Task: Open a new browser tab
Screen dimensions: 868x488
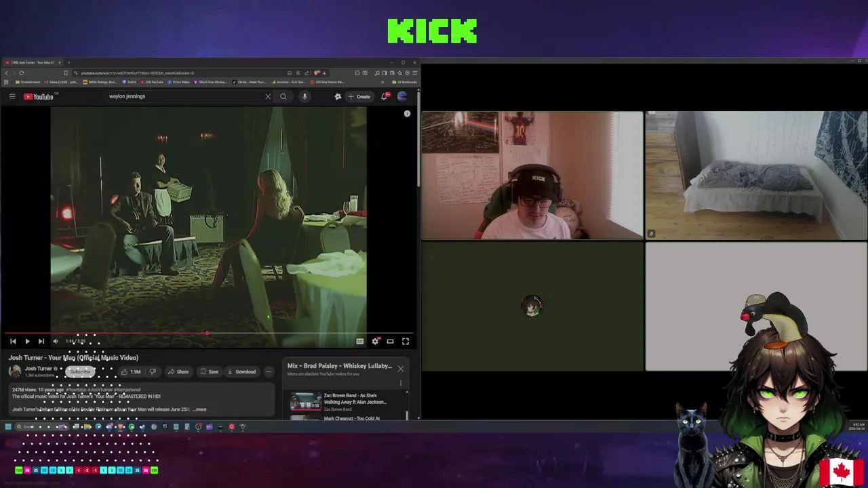Action: pos(68,62)
